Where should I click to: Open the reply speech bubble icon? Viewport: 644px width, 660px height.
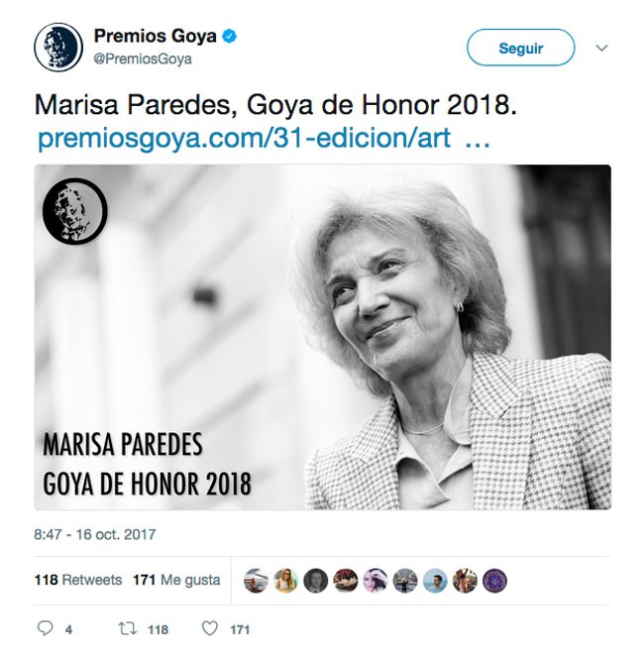(x=45, y=628)
